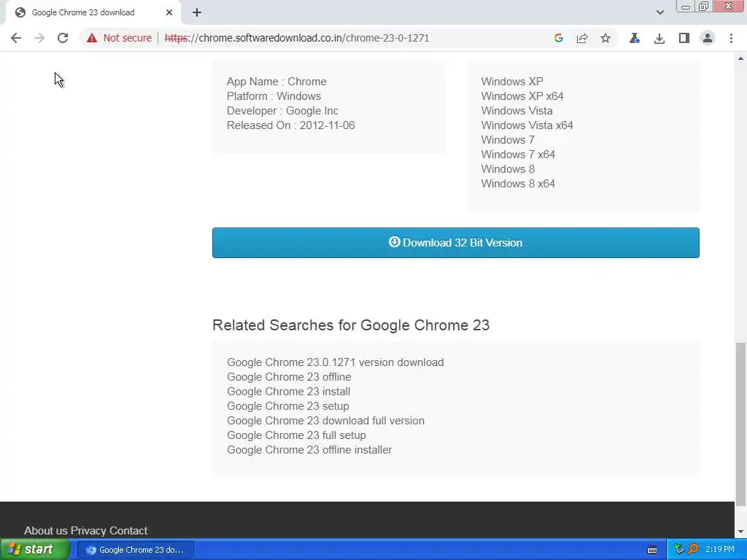Bookmark this page with star icon
The height and width of the screenshot is (560, 747).
605,38
